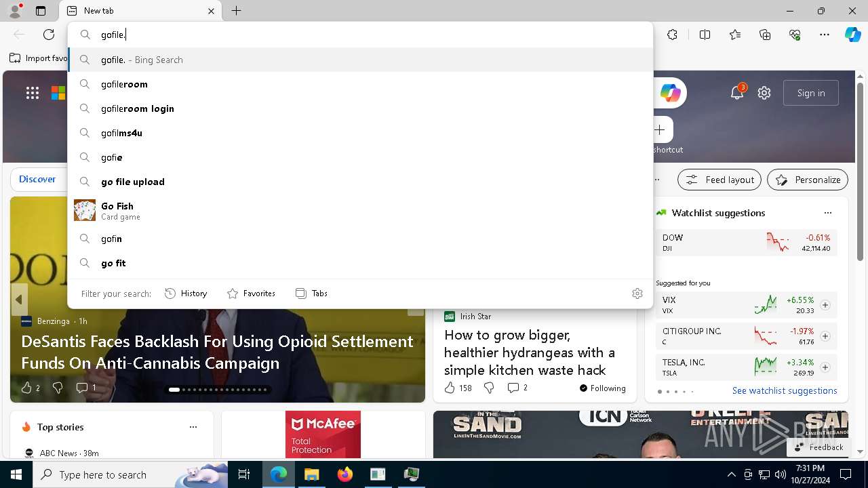Open Browser essentials heart icon

pyautogui.click(x=795, y=35)
